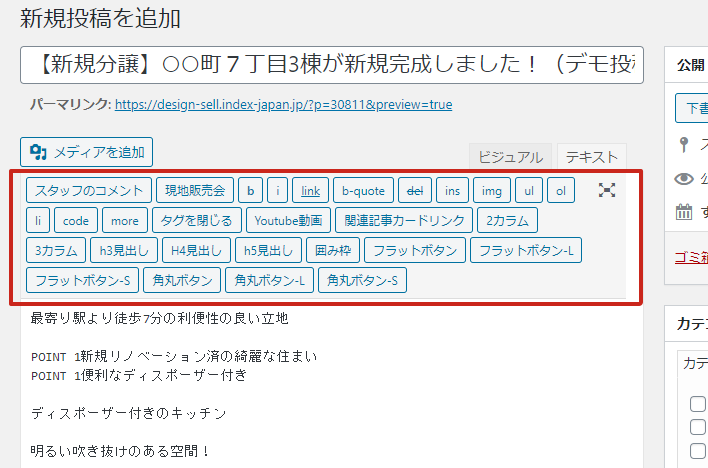Switch to the ビジュアル editor tab
The height and width of the screenshot is (468, 708).
pyautogui.click(x=510, y=157)
